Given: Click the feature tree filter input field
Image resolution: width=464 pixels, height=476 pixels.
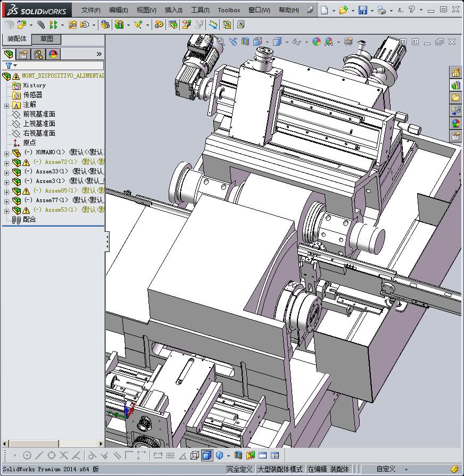Looking at the screenshot, I should click(x=59, y=66).
